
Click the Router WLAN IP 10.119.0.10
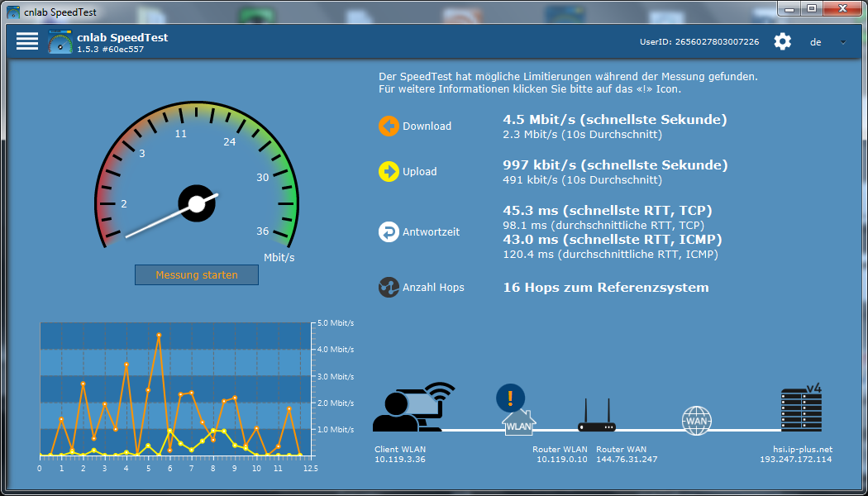tap(561, 460)
